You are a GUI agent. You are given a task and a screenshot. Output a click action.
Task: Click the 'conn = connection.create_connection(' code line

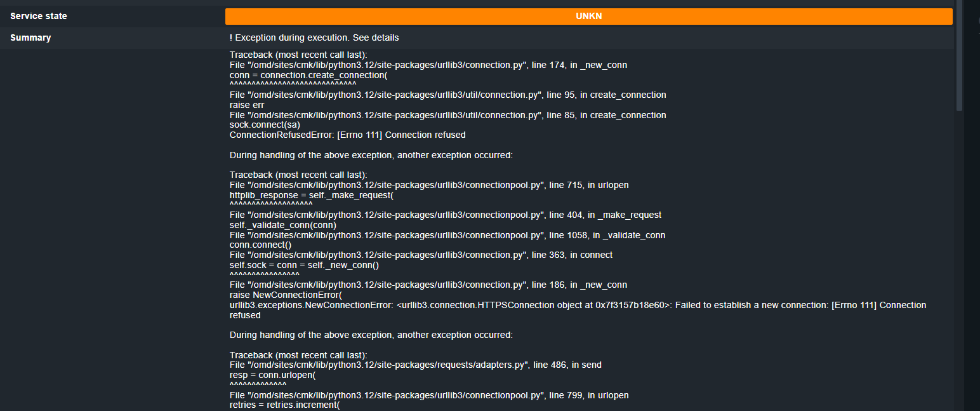point(308,75)
